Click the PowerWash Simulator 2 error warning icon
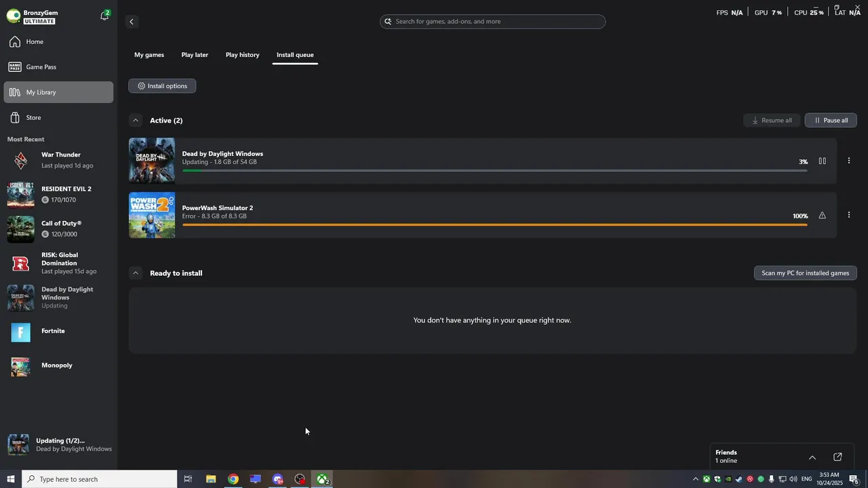 (x=822, y=216)
